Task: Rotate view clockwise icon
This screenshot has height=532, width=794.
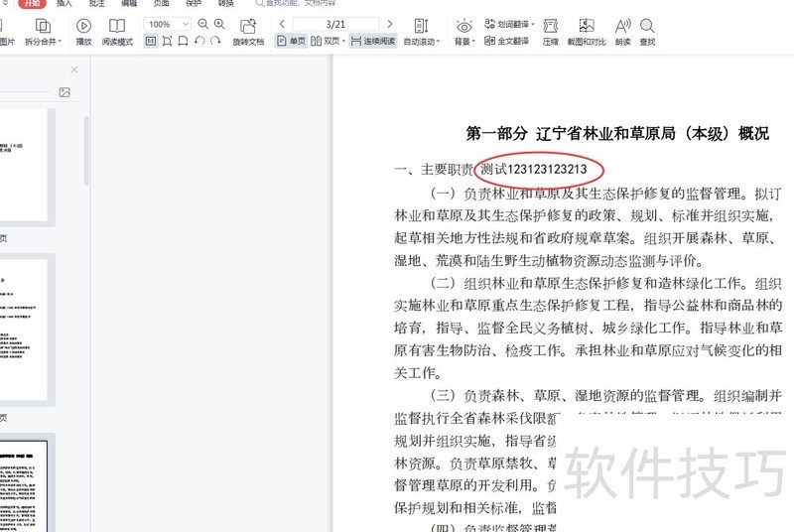Action: [215, 41]
